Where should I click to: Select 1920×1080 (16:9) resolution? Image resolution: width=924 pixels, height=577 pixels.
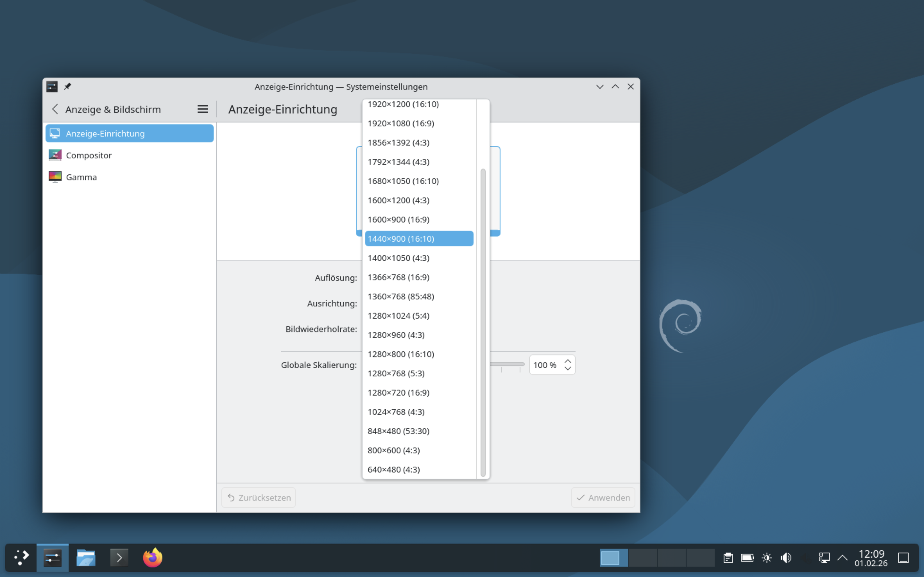[x=400, y=123]
